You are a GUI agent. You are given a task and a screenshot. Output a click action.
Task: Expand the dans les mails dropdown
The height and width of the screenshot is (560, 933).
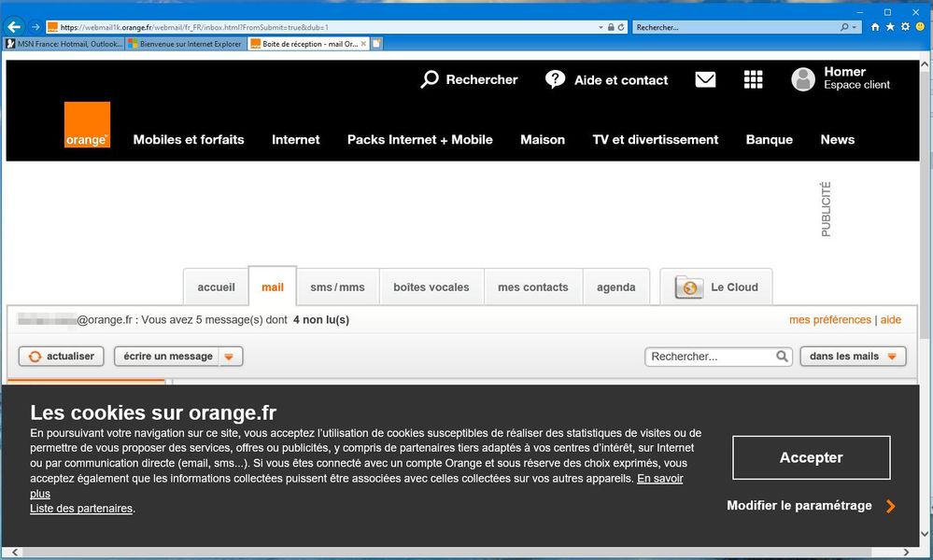[x=892, y=357]
